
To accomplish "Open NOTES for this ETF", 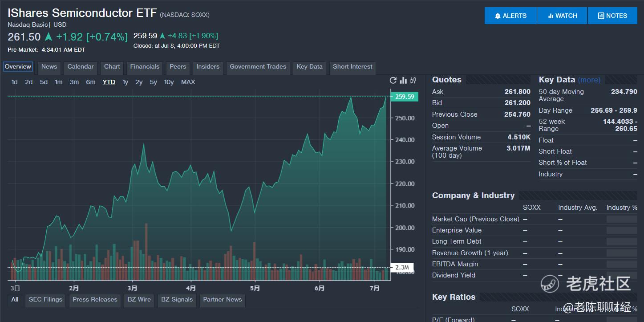I will 612,15.
